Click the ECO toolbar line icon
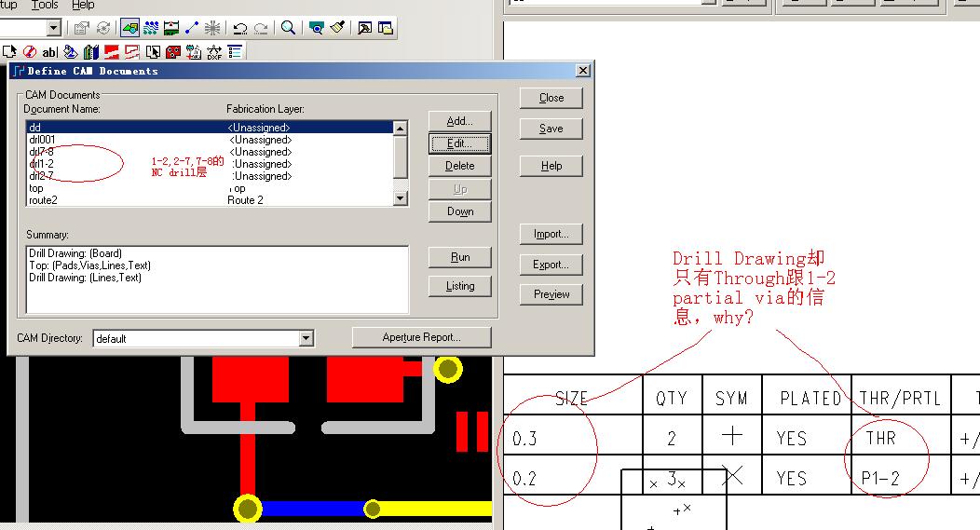This screenshot has height=530, width=980. 192,28
